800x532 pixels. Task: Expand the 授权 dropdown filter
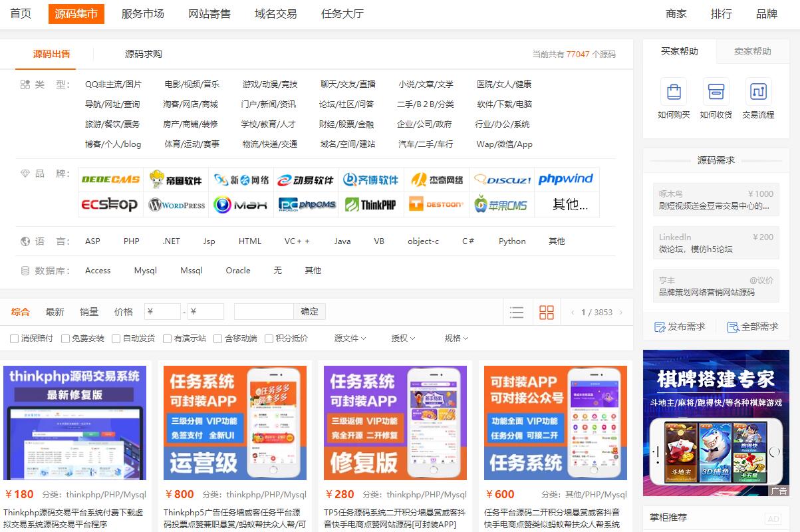tap(403, 338)
